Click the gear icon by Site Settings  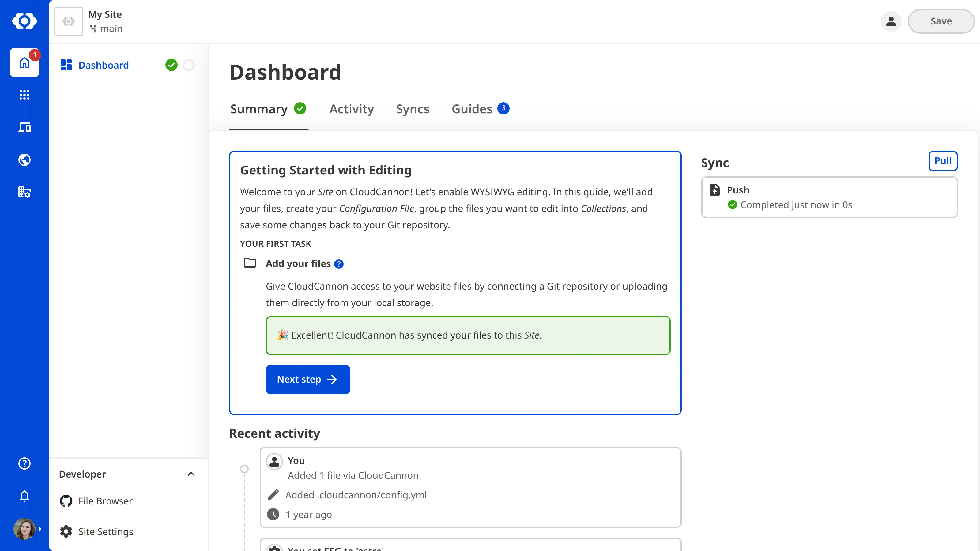click(66, 532)
